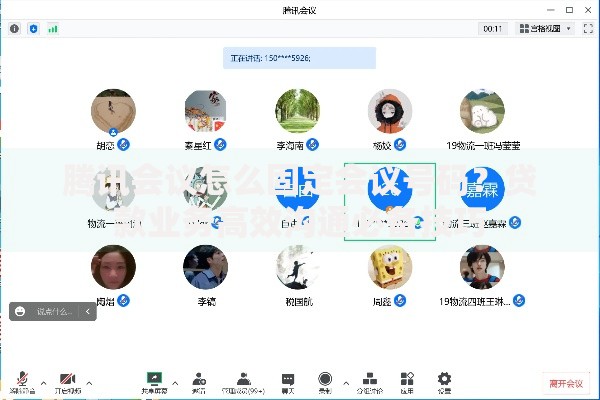Click participant name 秦星红

tap(198, 145)
